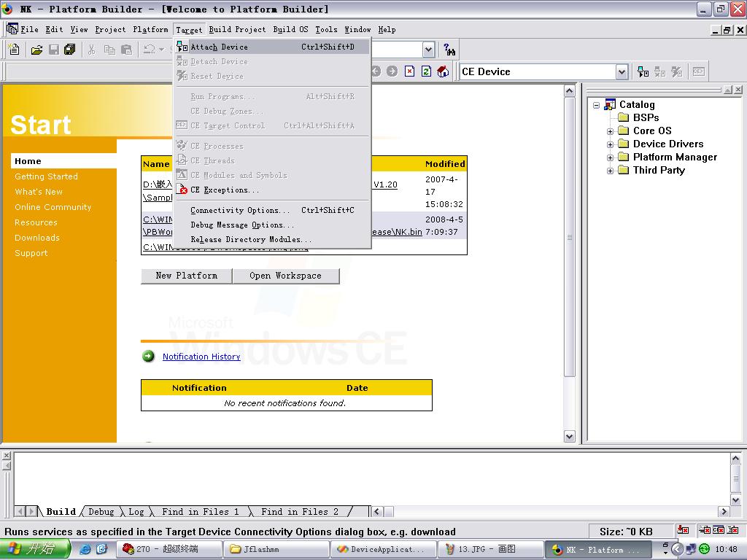Open What's New sidebar link
Screen dimensions: 747x560
[x=39, y=192]
